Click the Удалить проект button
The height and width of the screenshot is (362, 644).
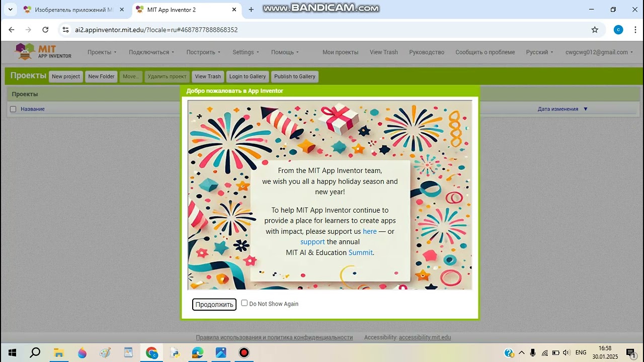[167, 76]
